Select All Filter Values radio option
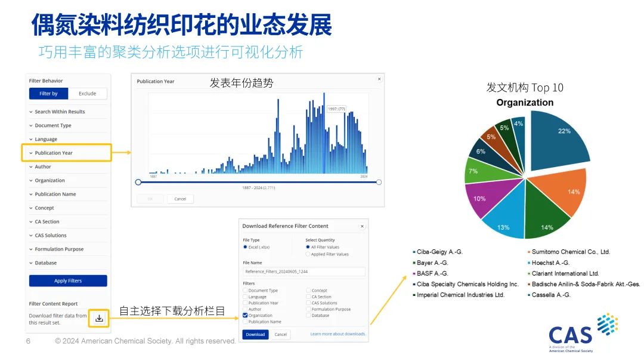The image size is (644, 364). tap(308, 247)
